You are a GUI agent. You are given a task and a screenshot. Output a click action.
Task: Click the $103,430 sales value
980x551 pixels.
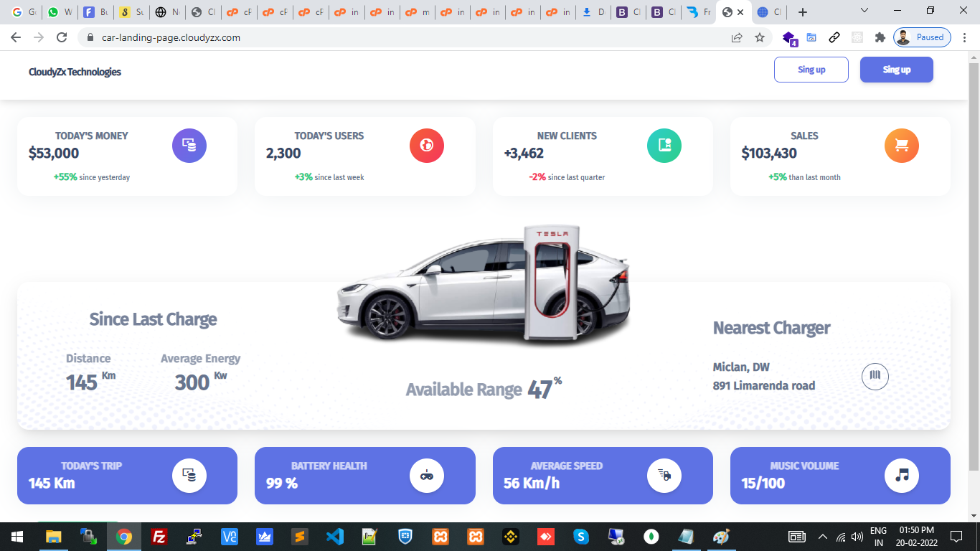point(769,153)
